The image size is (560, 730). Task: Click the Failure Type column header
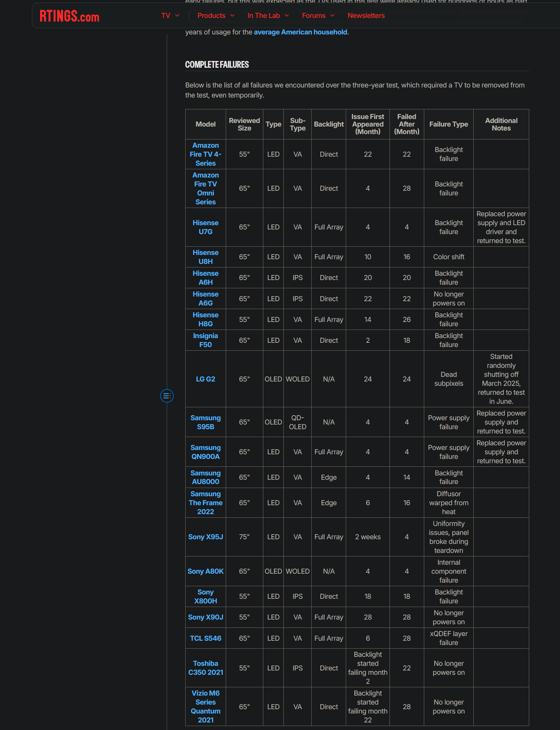click(449, 124)
